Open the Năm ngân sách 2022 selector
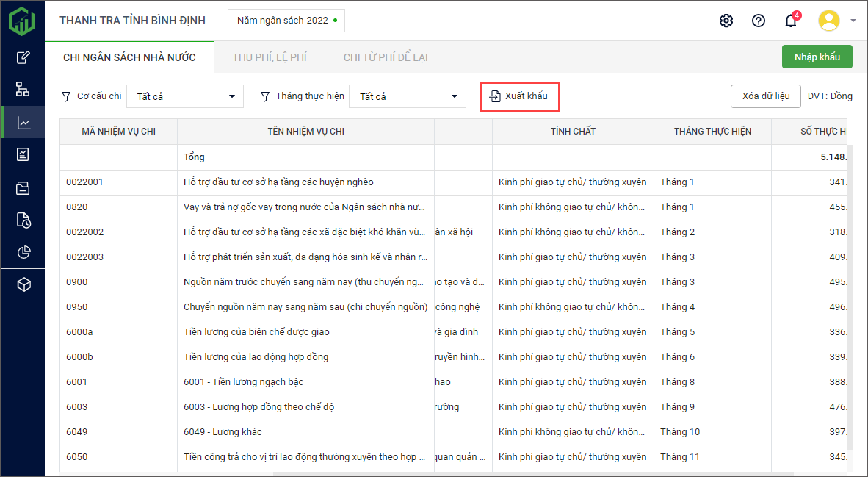This screenshot has height=477, width=868. [286, 21]
